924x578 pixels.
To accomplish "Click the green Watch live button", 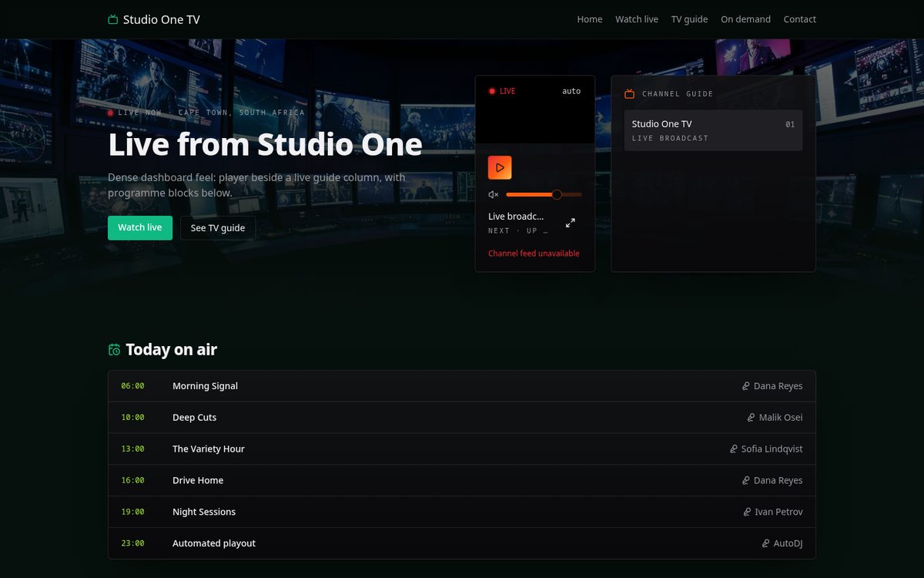I will coord(140,228).
